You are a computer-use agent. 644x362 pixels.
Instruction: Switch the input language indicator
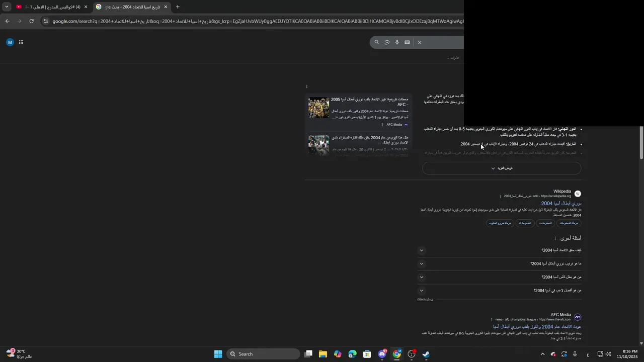pyautogui.click(x=588, y=354)
